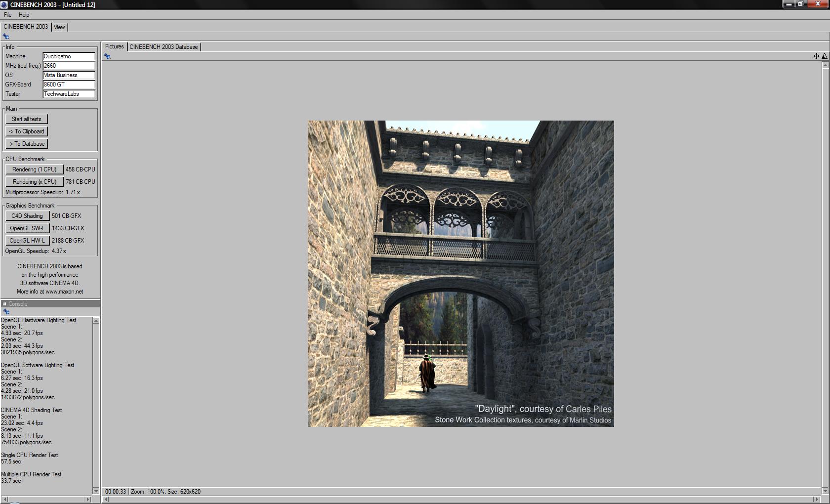
Task: Click the 'OpenGL Software Lighting Test' console line
Action: [38, 365]
